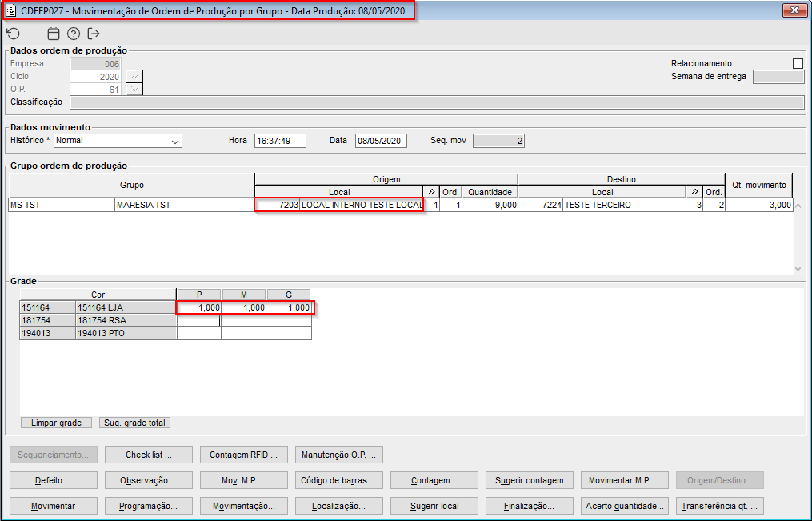Open the Movimentação... dialog
The image size is (812, 521).
244,506
